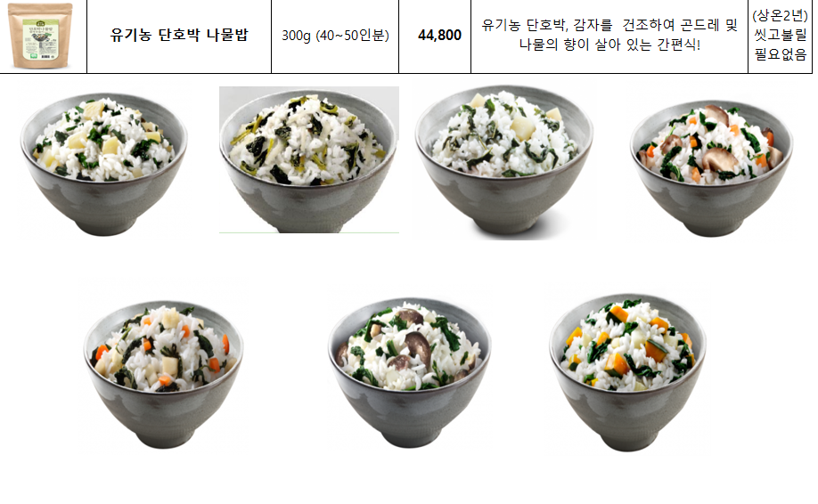Image resolution: width=818 pixels, height=504 pixels.
Task: Select the price cell showing 44,800
Action: pyautogui.click(x=435, y=36)
